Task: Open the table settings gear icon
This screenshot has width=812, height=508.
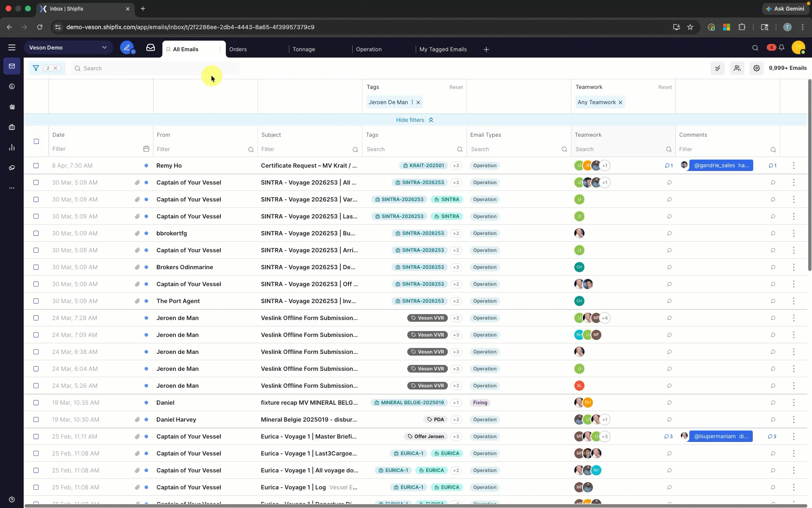Action: 757,68
